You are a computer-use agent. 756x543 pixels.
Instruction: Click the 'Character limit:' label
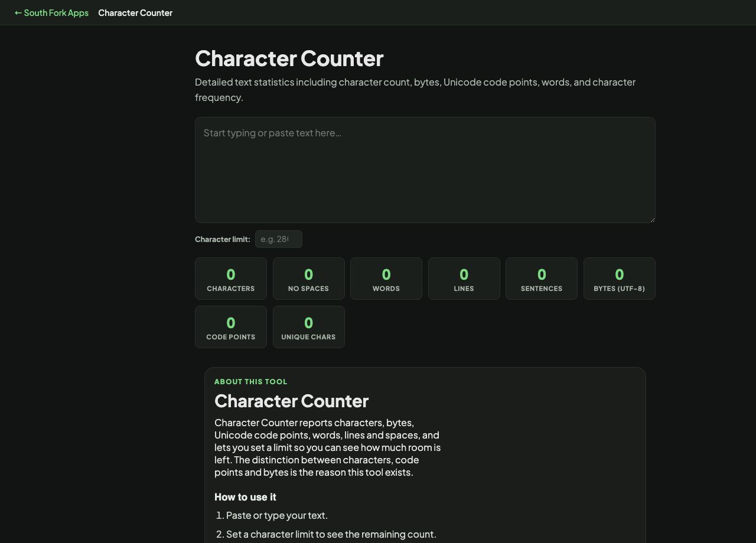click(x=223, y=239)
